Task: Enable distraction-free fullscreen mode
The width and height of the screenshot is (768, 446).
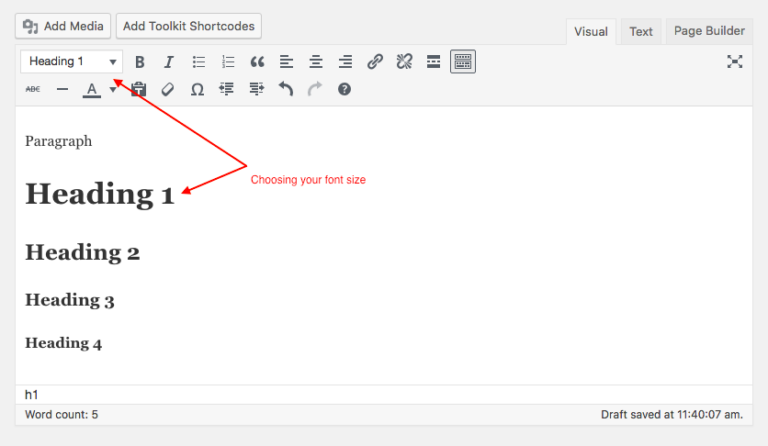Action: (x=735, y=62)
